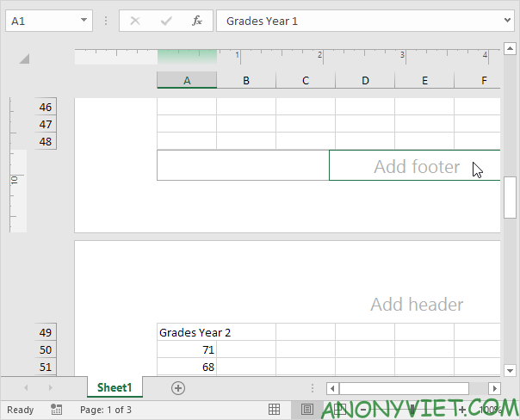Open the Name Box dropdown arrow
520x420 pixels.
[x=84, y=21]
